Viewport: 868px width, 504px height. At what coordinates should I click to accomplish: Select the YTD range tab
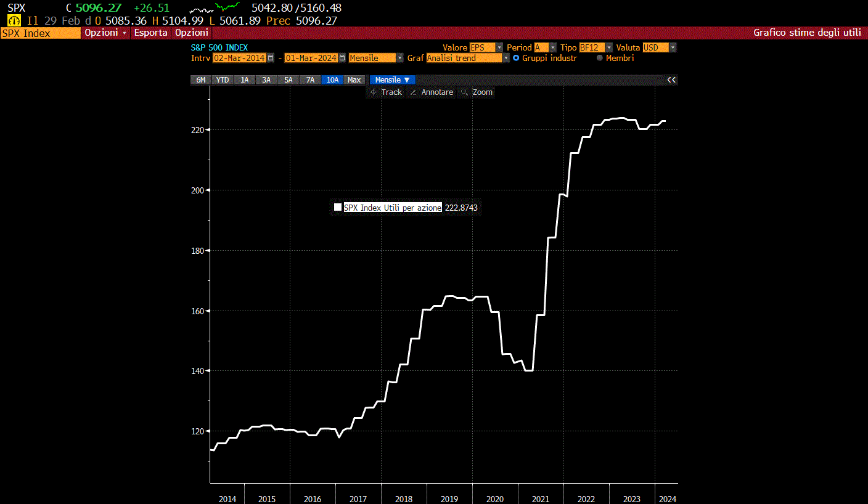223,79
